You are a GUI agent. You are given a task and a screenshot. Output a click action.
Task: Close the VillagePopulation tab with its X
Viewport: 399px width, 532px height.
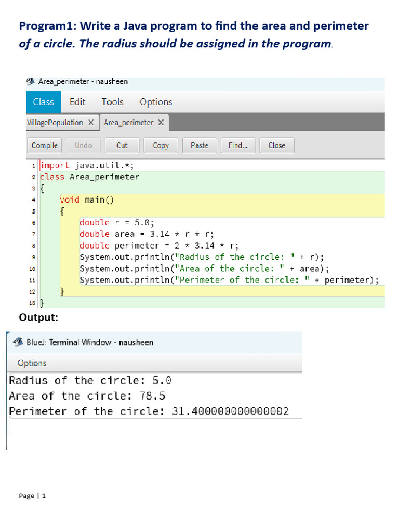(x=90, y=123)
